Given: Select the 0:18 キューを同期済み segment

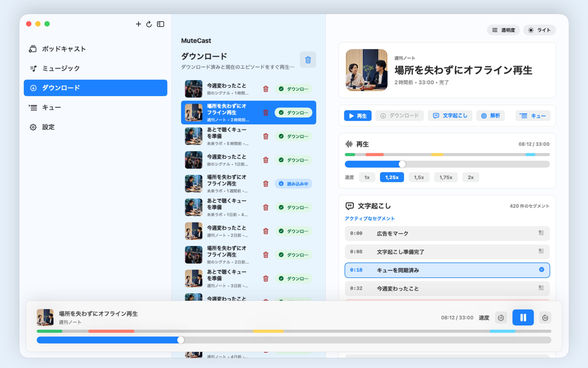Looking at the screenshot, I should point(447,270).
